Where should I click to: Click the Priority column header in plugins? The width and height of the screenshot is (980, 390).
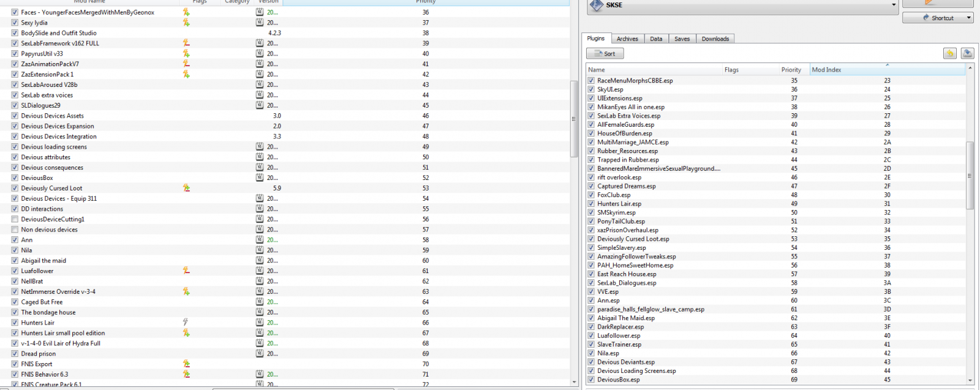pos(791,70)
